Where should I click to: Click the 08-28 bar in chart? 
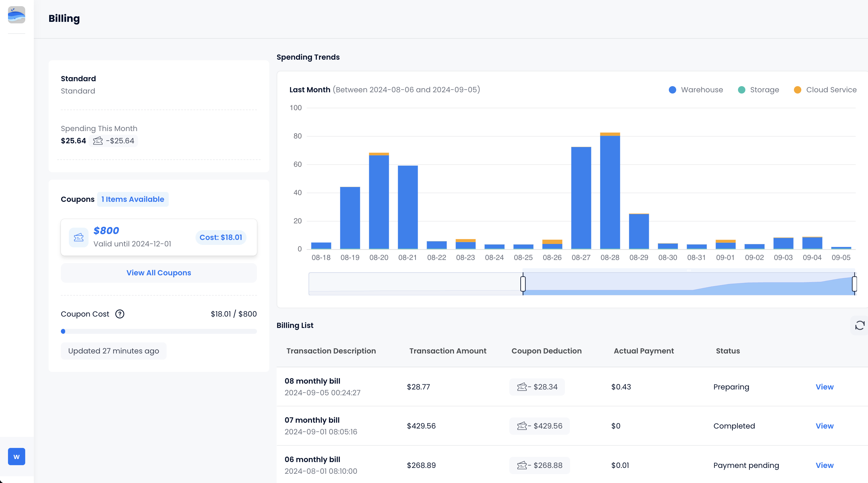[610, 191]
